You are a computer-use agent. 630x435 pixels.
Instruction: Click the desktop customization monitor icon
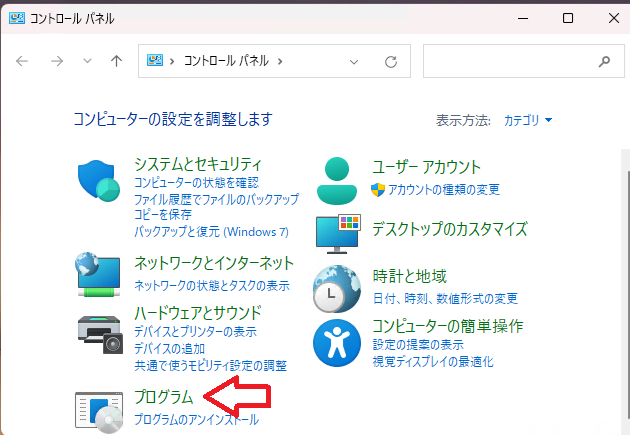(337, 232)
